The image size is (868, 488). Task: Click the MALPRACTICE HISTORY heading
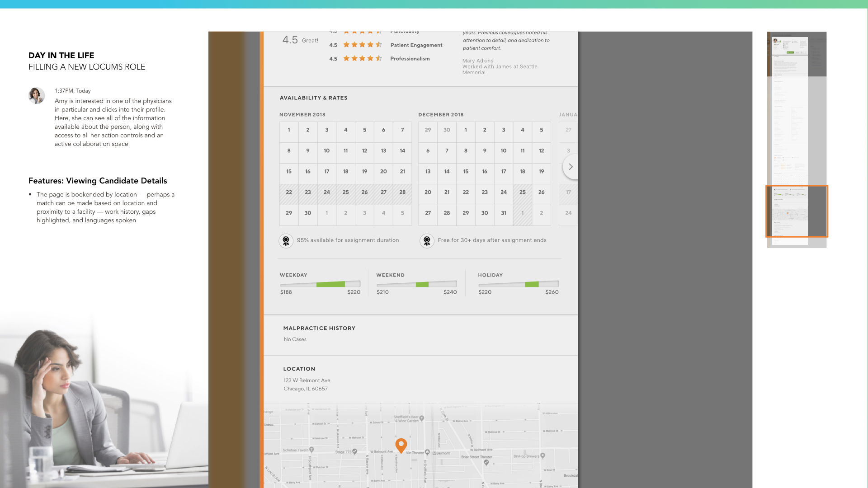pyautogui.click(x=319, y=328)
